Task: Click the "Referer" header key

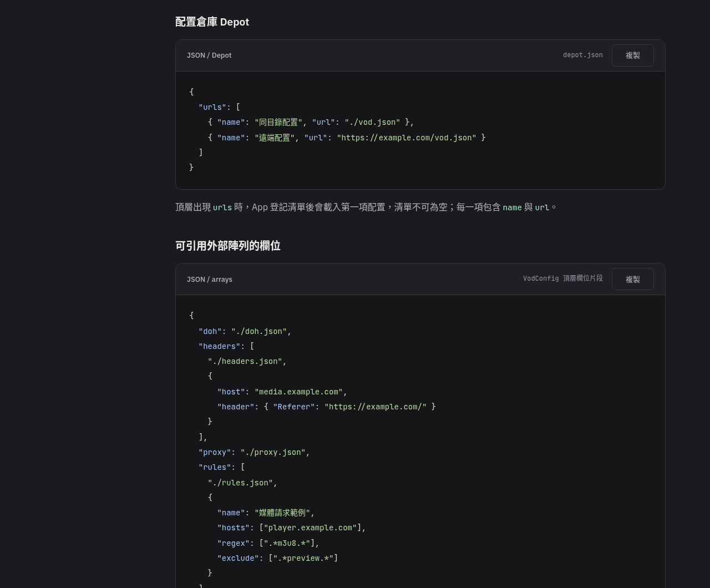Action: (x=294, y=407)
